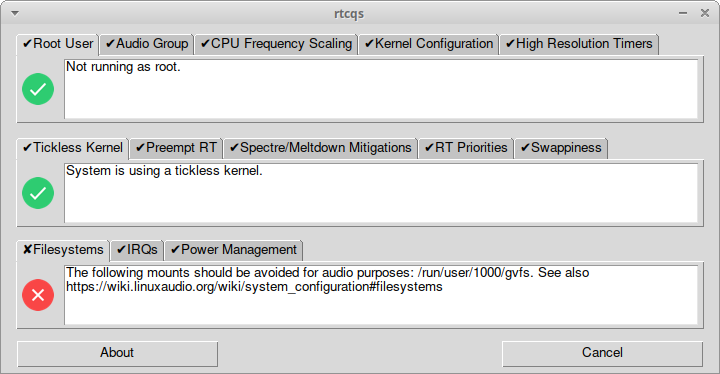Click the About button

[118, 353]
